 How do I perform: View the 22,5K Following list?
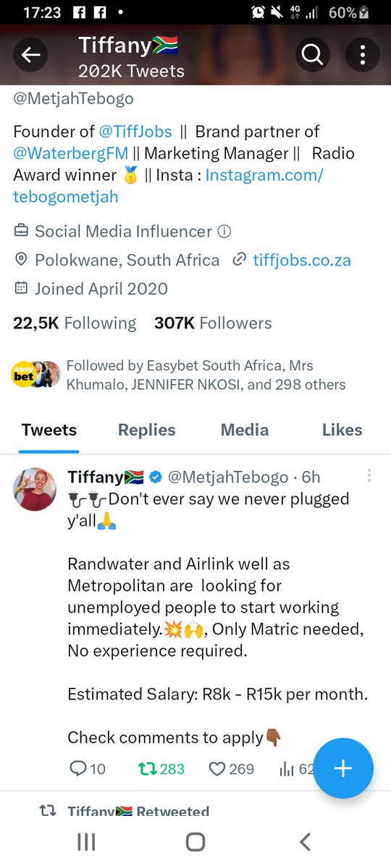(75, 323)
